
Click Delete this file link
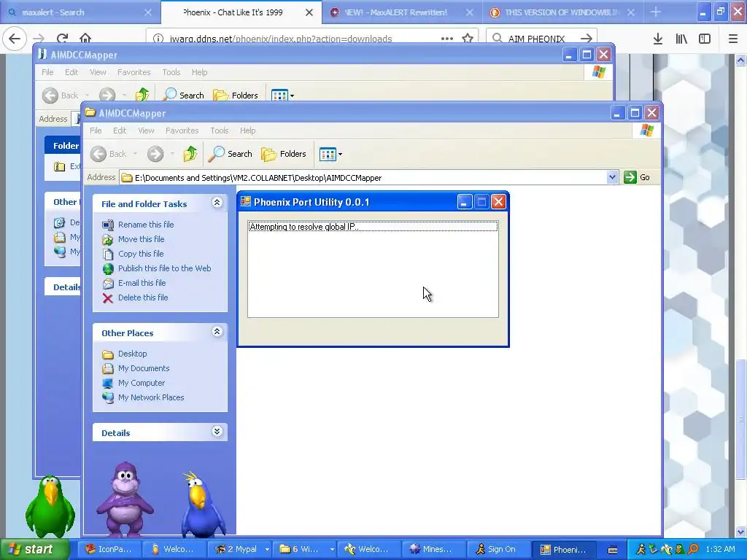point(143,297)
